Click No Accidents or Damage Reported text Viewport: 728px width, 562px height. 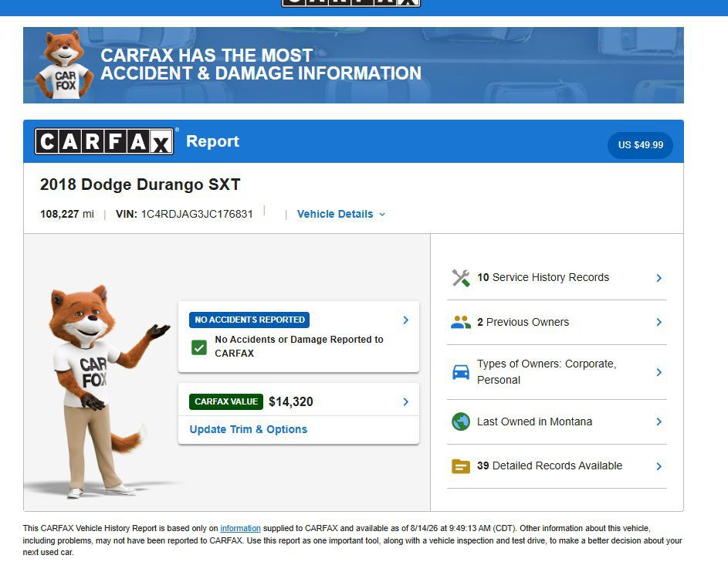pos(299,346)
